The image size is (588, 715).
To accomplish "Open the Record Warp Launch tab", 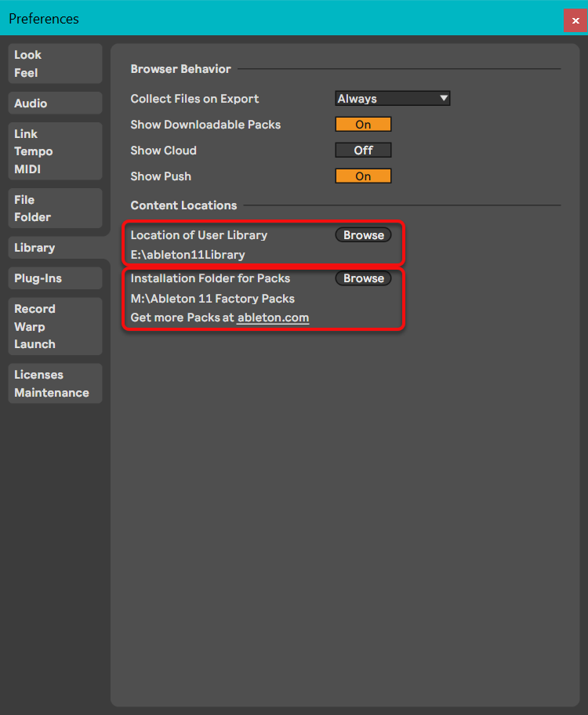I will point(55,326).
